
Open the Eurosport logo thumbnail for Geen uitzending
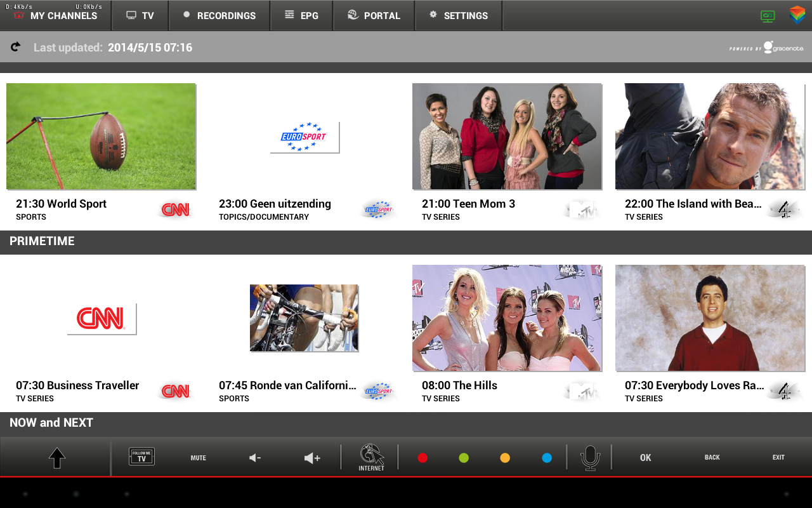point(304,137)
